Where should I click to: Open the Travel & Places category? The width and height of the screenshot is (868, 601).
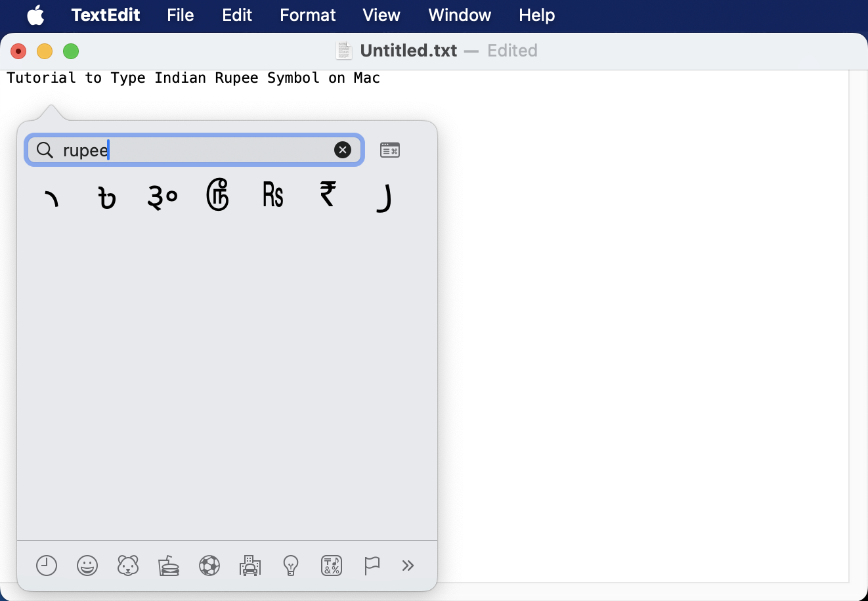click(250, 566)
